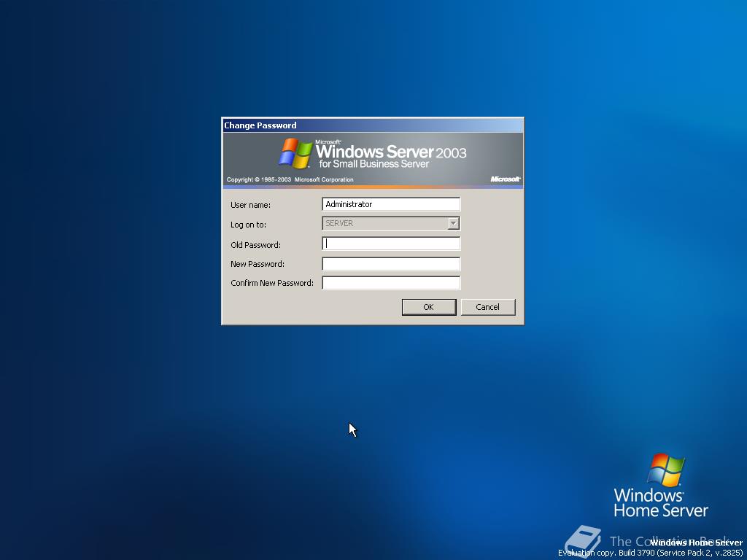Confirm the password change with OK
This screenshot has width=747, height=560.
[429, 307]
